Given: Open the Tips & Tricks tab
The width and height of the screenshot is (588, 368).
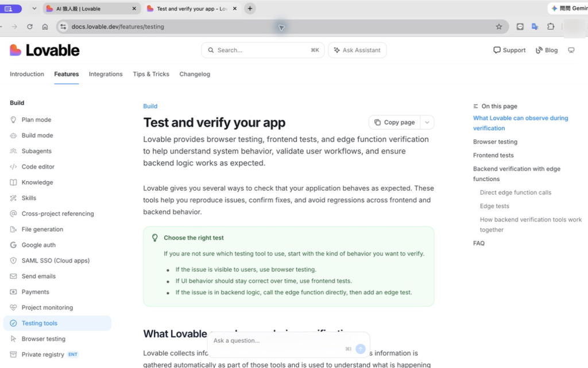Looking at the screenshot, I should (151, 74).
